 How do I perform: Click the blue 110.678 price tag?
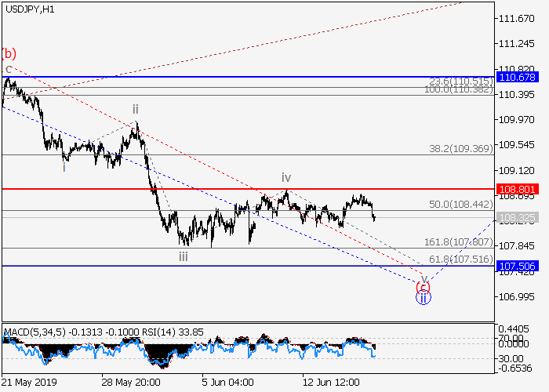tap(517, 77)
